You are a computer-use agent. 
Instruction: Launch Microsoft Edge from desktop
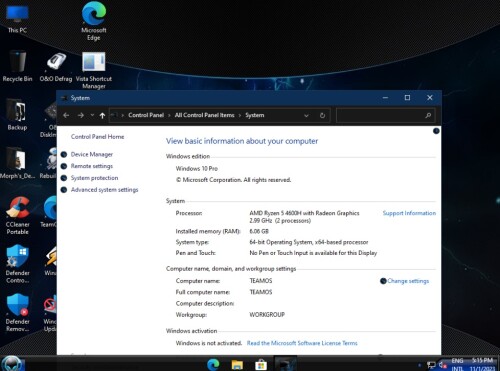tap(94, 21)
